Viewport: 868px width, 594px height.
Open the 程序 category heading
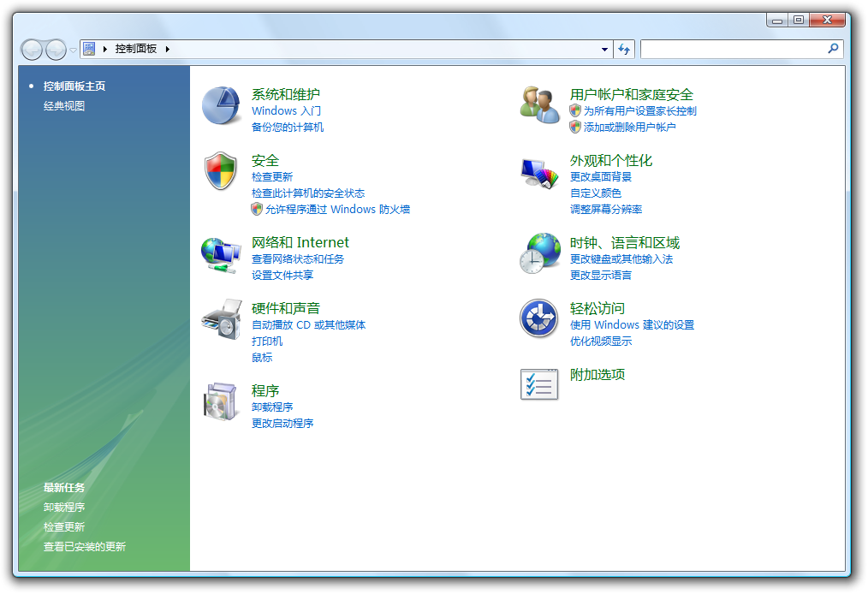click(x=265, y=391)
